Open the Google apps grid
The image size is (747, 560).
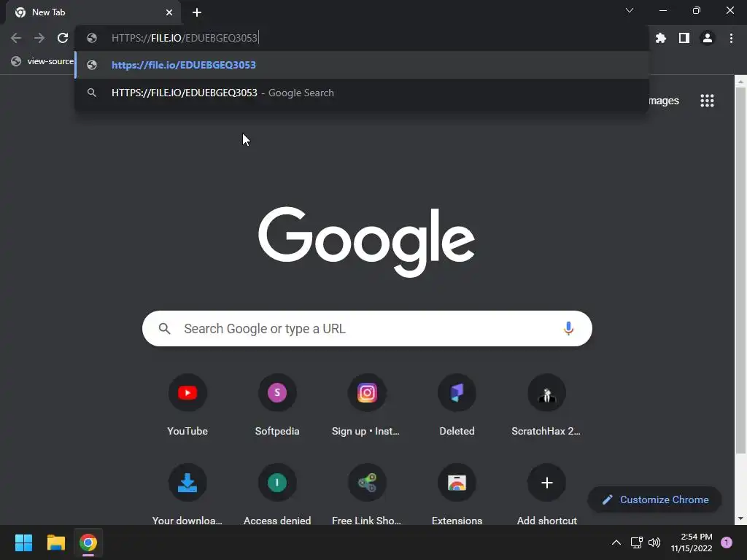click(x=707, y=101)
